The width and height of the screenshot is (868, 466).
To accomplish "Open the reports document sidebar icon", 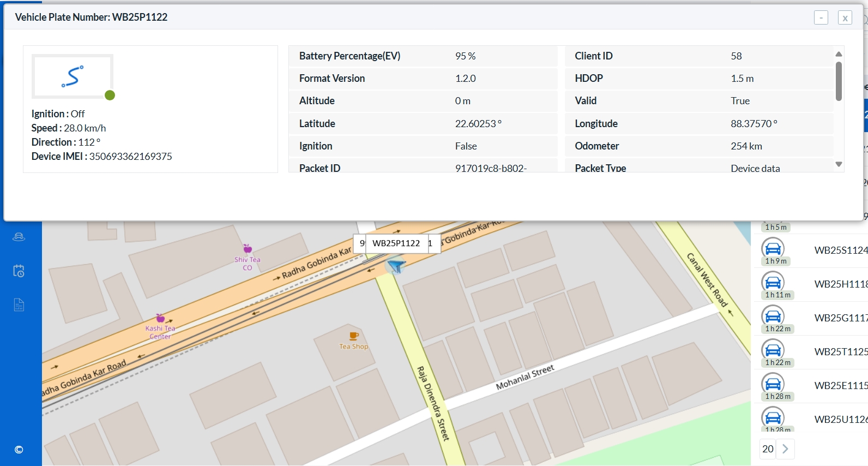I will pos(19,304).
